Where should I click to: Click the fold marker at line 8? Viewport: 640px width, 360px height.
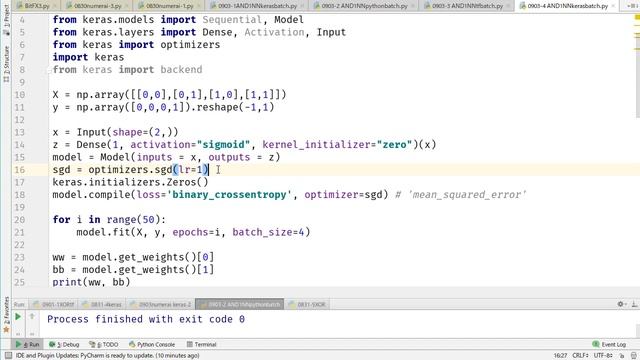coord(50,70)
